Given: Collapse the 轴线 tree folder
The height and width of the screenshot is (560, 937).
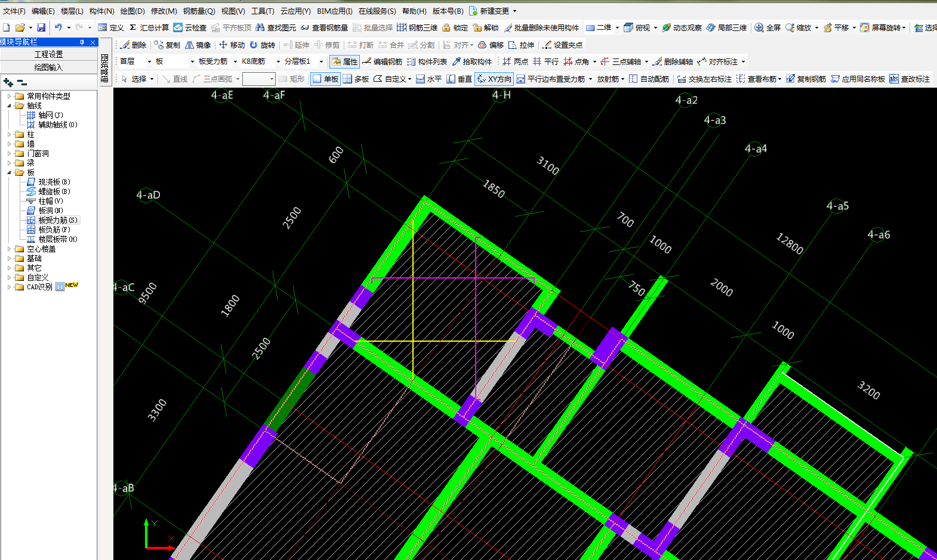Looking at the screenshot, I should pyautogui.click(x=9, y=106).
